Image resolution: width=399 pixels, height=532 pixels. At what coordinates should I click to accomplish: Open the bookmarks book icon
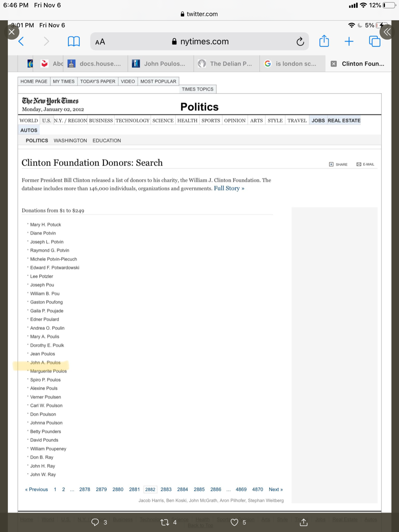74,41
